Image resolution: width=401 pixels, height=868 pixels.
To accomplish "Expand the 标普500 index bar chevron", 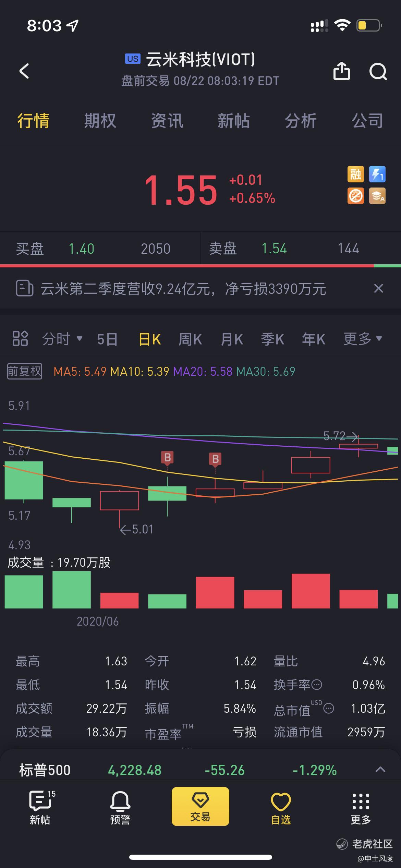I will pos(380,770).
